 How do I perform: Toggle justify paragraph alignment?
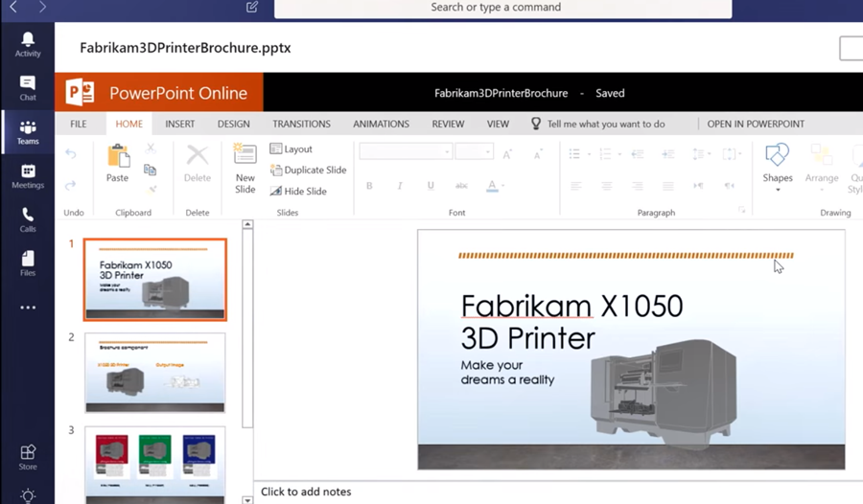[668, 186]
